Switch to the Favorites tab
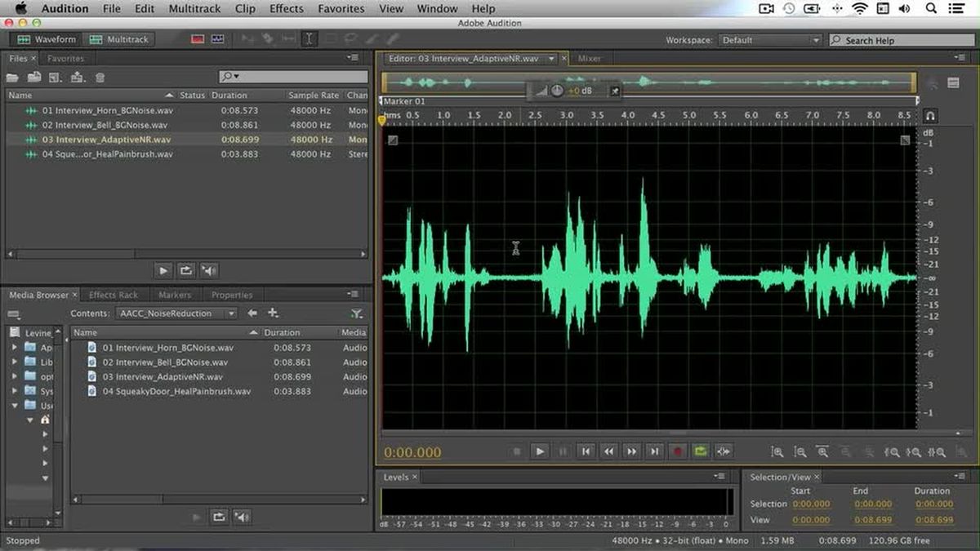Screen dimensions: 980x551 pyautogui.click(x=65, y=59)
